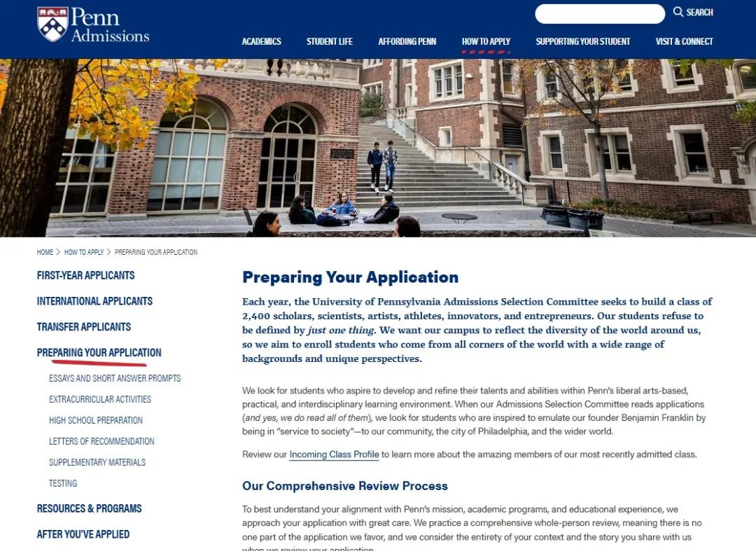Click the magnifying glass search icon

pos(678,12)
